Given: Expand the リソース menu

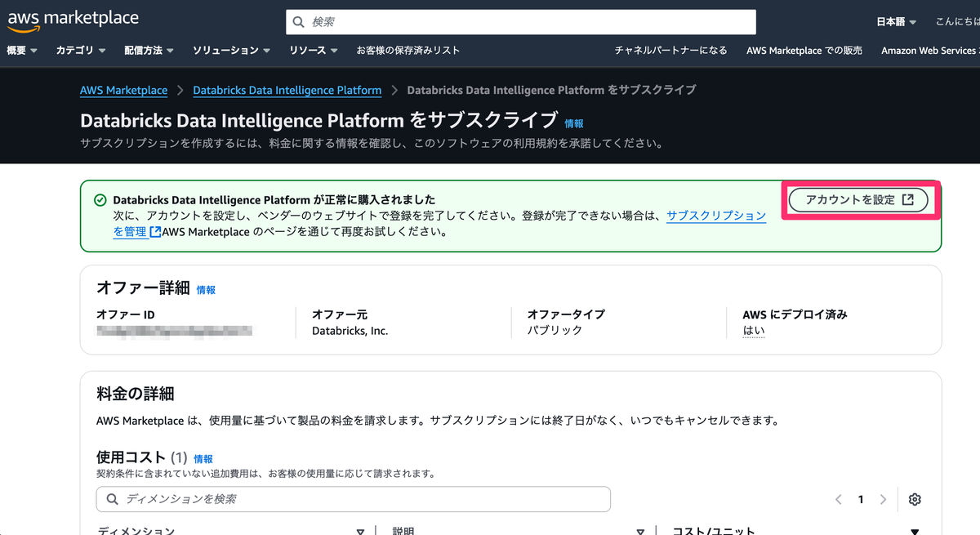Looking at the screenshot, I should pyautogui.click(x=314, y=51).
